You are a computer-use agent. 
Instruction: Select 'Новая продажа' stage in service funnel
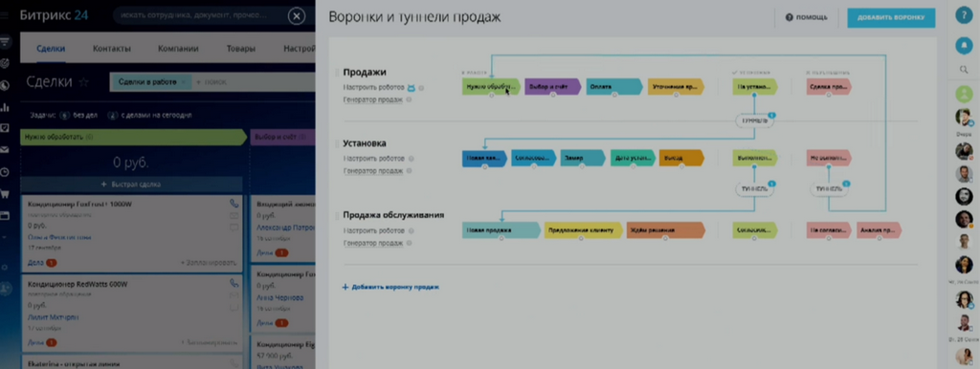[x=501, y=230]
